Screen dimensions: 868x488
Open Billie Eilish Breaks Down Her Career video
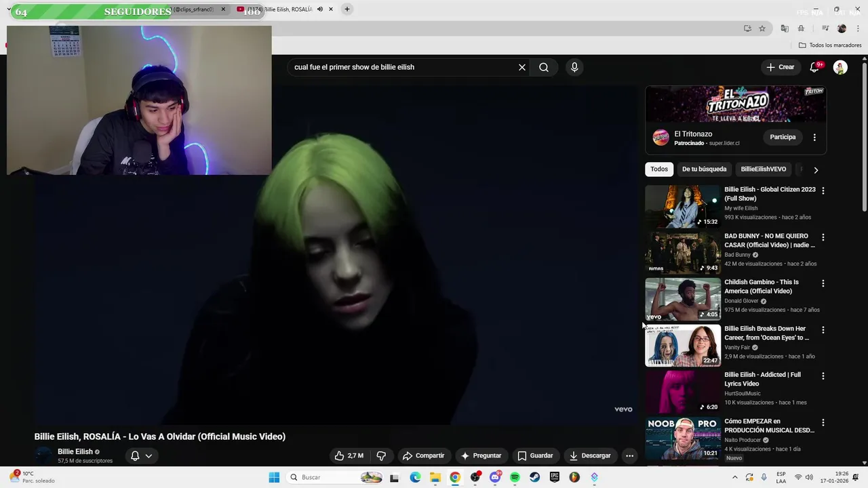(683, 346)
